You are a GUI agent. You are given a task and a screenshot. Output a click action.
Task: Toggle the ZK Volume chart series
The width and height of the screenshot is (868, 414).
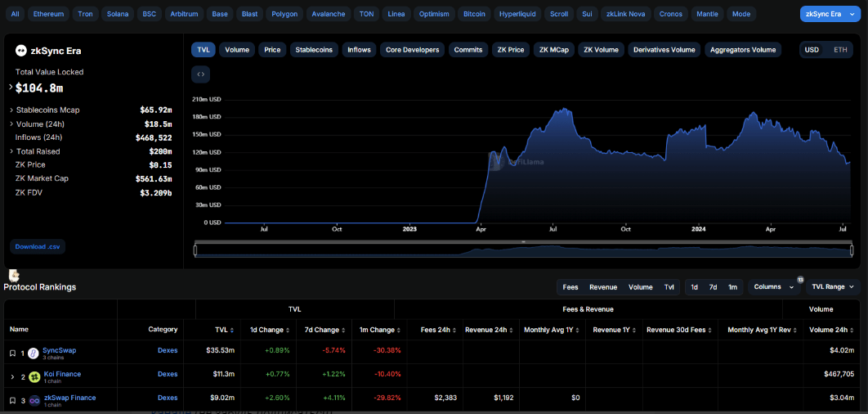click(x=601, y=50)
